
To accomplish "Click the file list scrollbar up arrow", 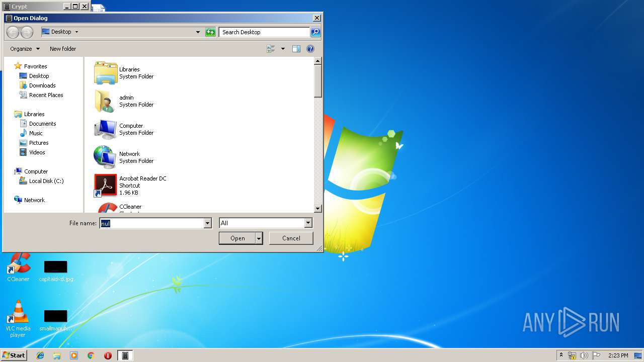I will point(317,61).
